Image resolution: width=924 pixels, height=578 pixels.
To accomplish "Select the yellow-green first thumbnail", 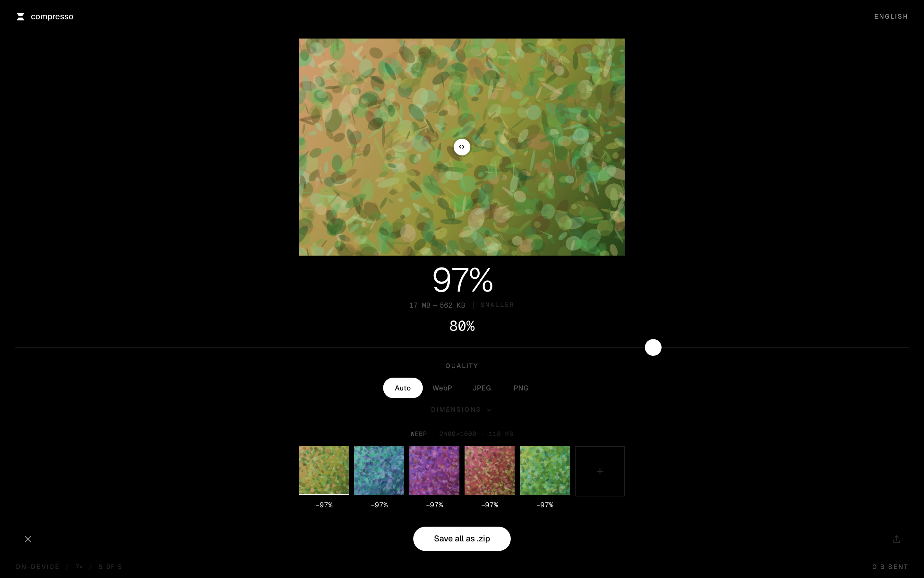I will (324, 470).
